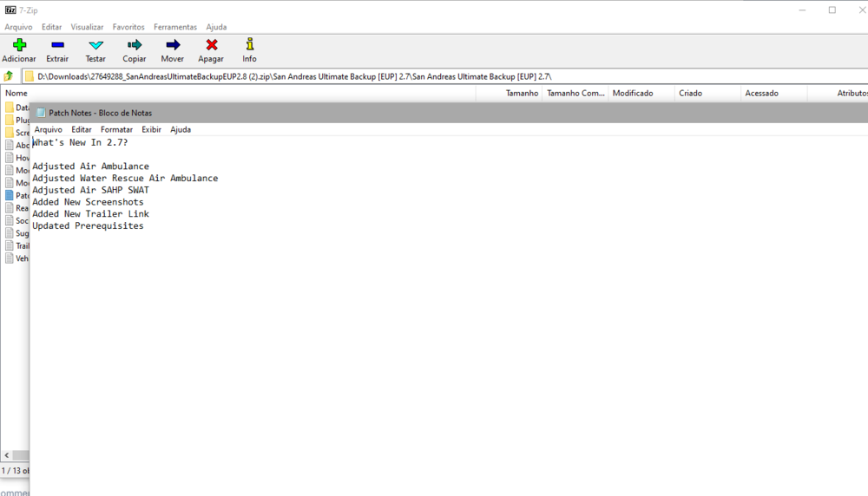Click the line "Added New Trailer Link"
868x496 pixels.
(x=91, y=213)
